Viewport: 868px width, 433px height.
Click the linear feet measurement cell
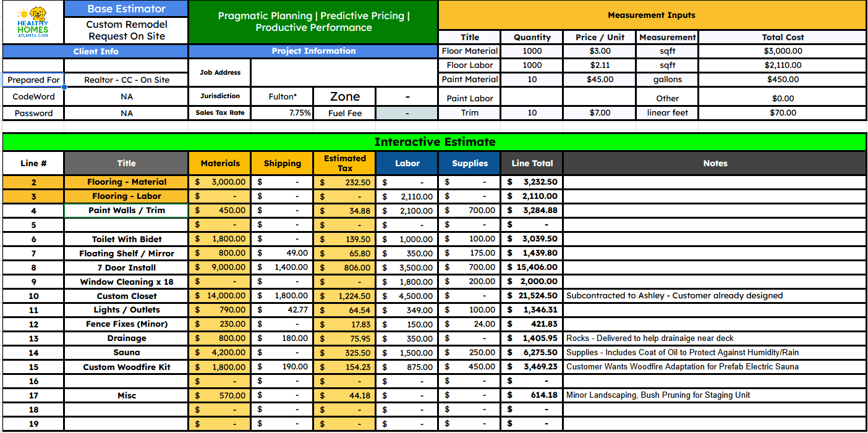[x=668, y=113]
